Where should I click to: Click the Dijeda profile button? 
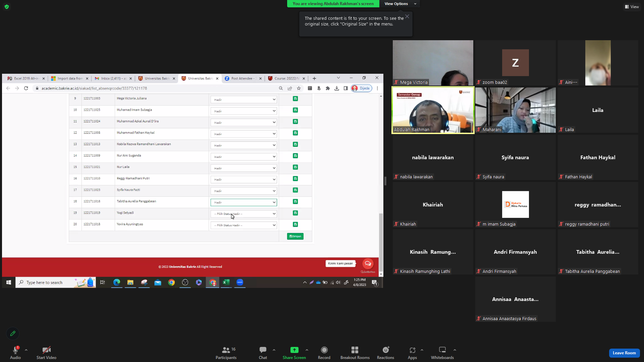(x=361, y=88)
